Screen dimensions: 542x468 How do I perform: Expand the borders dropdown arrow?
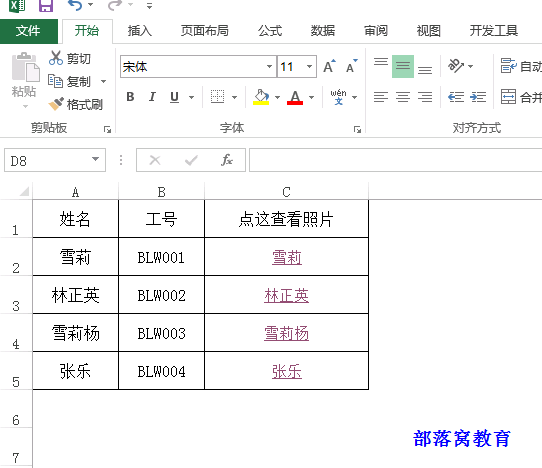coord(234,97)
